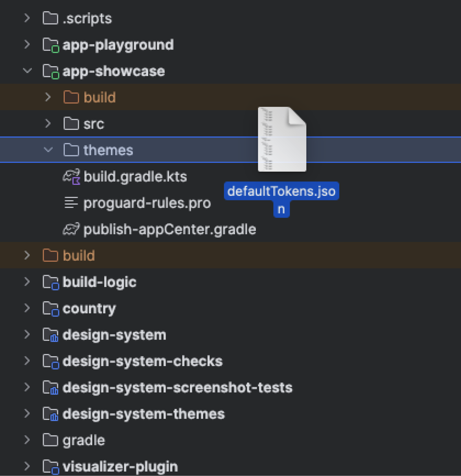Select the design-system-checks module
Image resolution: width=461 pixels, height=476 pixels.
click(142, 361)
